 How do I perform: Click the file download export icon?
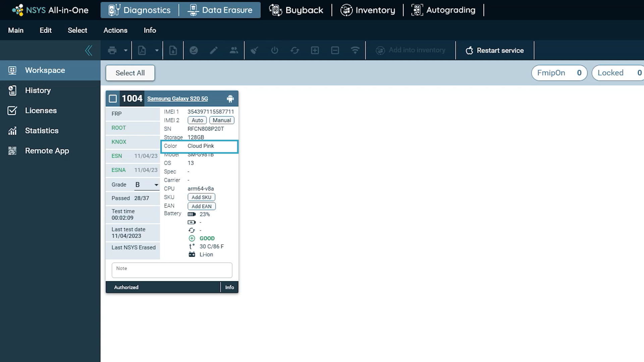pyautogui.click(x=173, y=51)
